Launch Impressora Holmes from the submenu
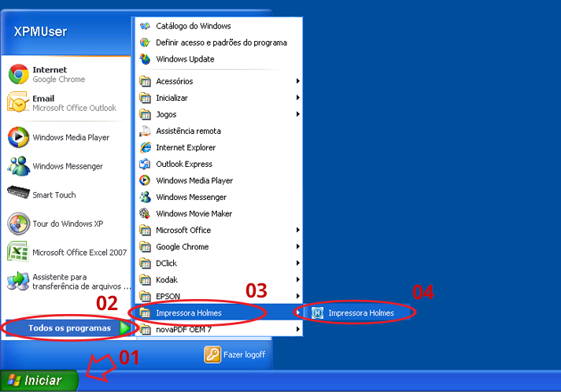This screenshot has height=392, width=561. [359, 312]
